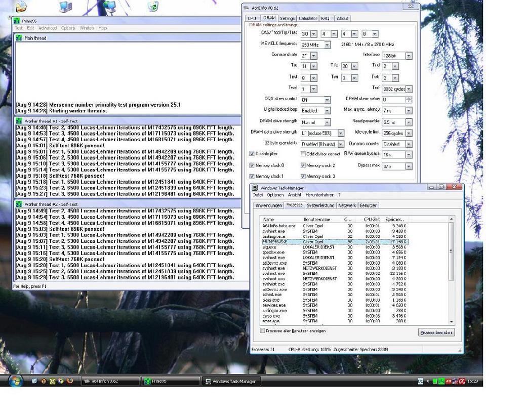Screen dimensions: 525x420
Task: Open the My Computer desktop icon
Action: (x=65, y=6)
